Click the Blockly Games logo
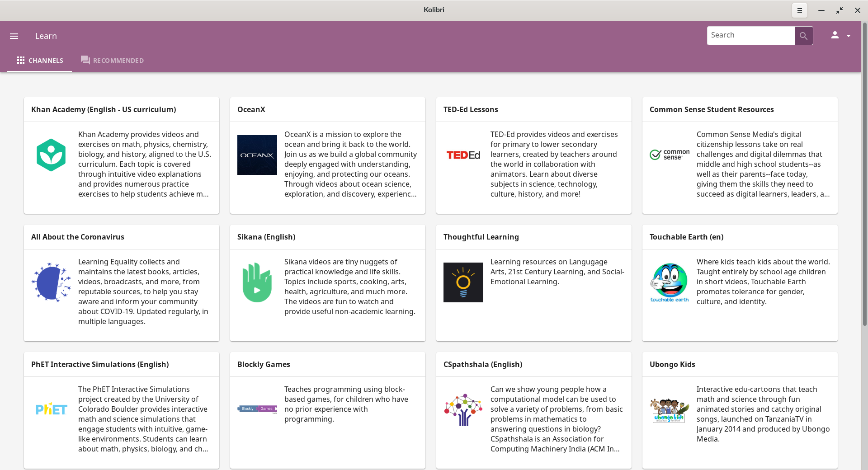868x470 pixels. tap(257, 409)
